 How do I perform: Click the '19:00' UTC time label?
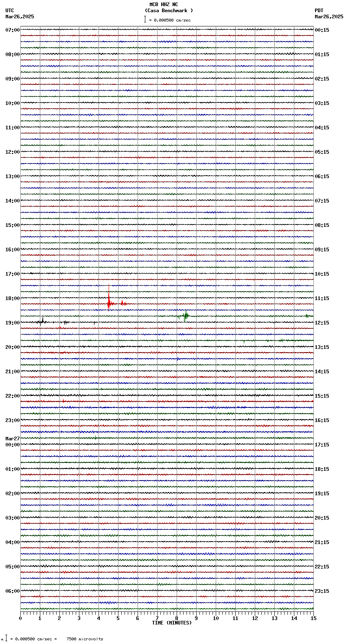coord(13,323)
